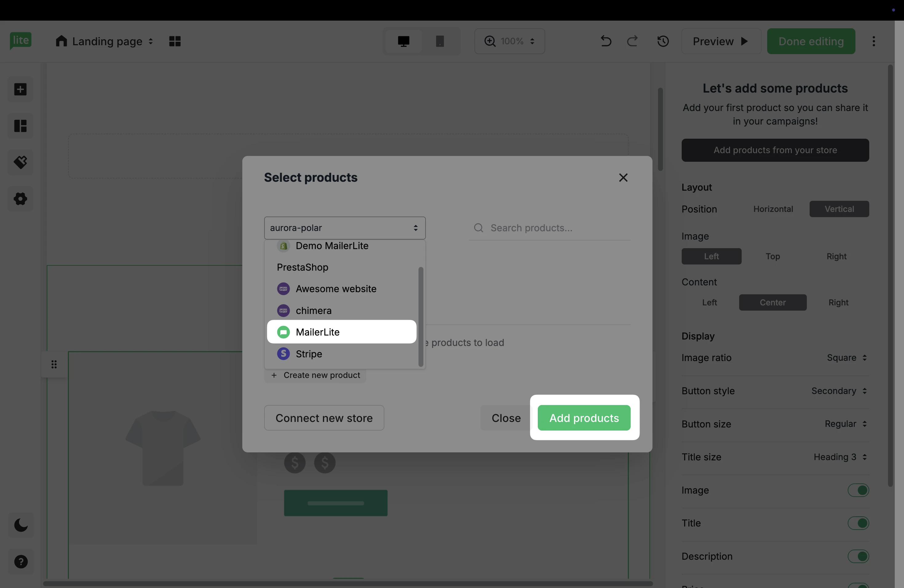Disable the Image display toggle
This screenshot has width=904, height=588.
click(x=858, y=490)
